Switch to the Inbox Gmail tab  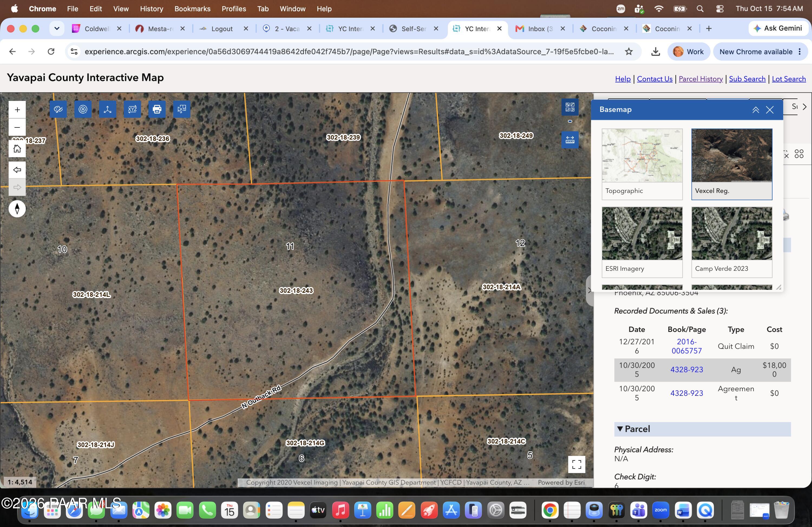click(540, 29)
